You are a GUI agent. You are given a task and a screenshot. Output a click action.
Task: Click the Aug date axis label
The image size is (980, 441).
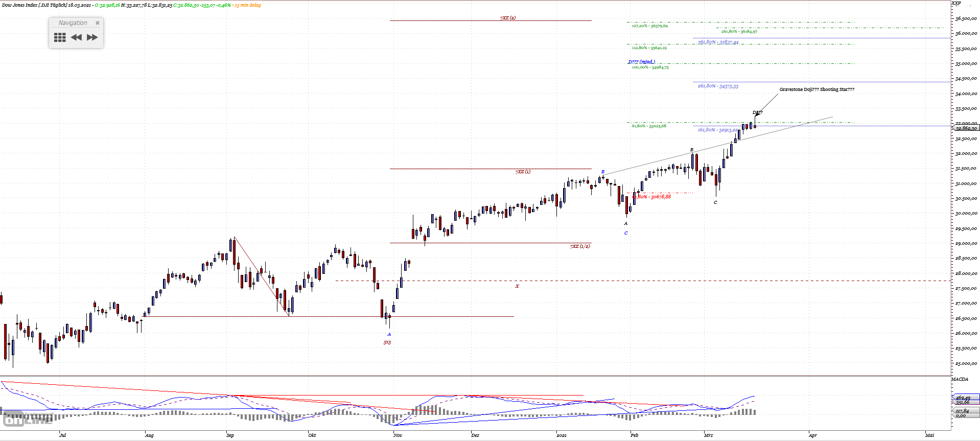coord(149,435)
